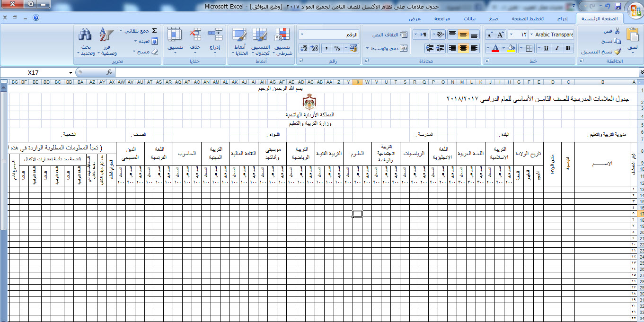This screenshot has width=644, height=322.
Task: Click the Percent style icon
Action: (x=337, y=48)
